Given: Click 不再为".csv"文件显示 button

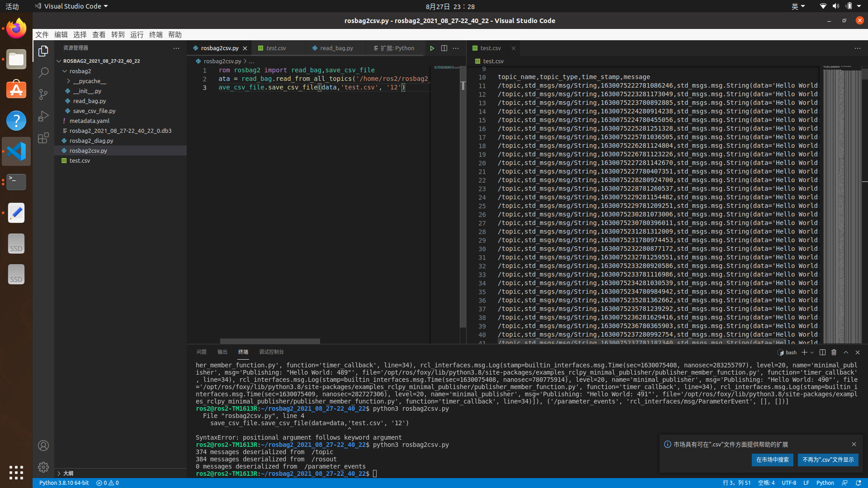Looking at the screenshot, I should (828, 460).
